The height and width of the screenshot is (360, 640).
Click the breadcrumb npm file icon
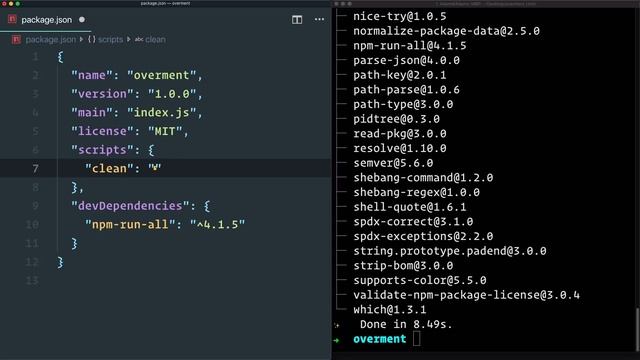(x=16, y=40)
